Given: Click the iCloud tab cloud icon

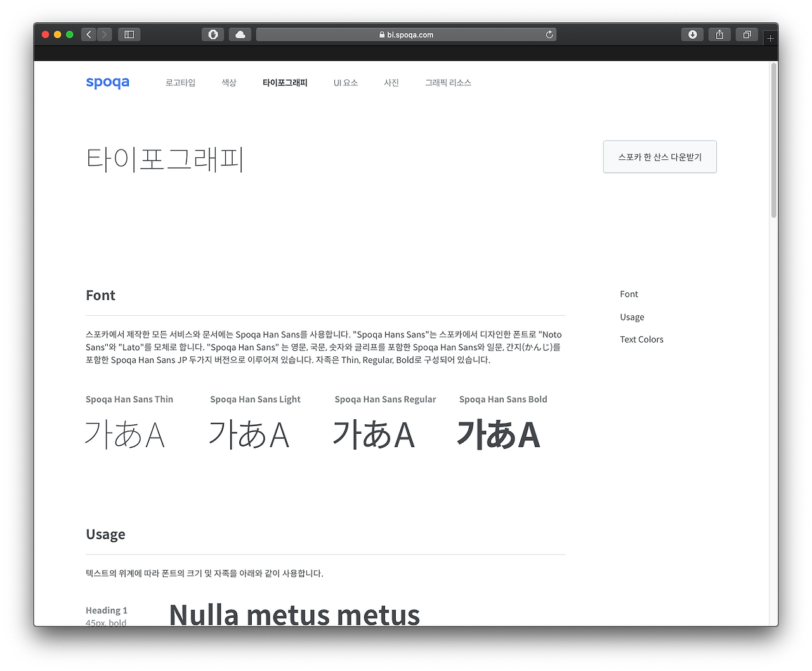Looking at the screenshot, I should 240,34.
